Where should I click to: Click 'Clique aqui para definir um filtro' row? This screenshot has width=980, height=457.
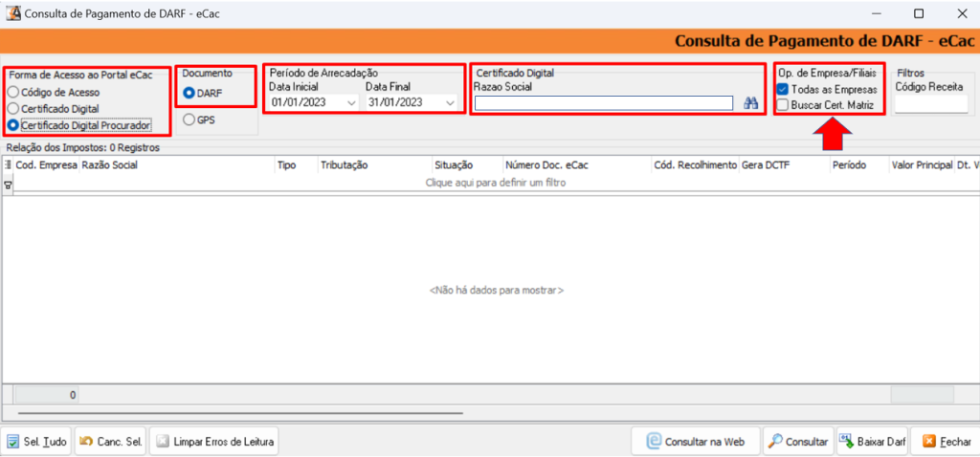click(496, 184)
